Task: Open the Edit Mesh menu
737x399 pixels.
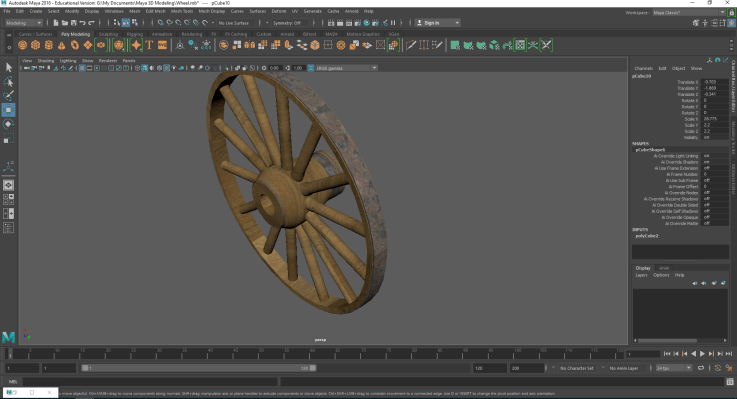Action: (155, 11)
